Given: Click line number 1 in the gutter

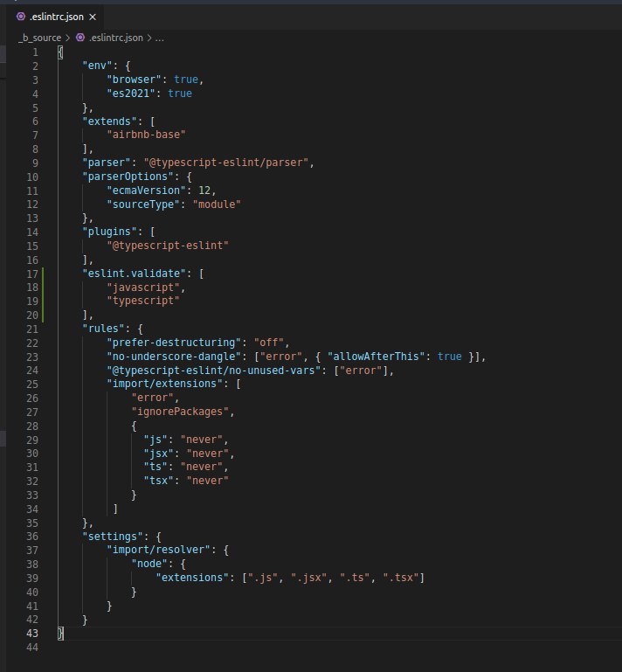Looking at the screenshot, I should [35, 52].
